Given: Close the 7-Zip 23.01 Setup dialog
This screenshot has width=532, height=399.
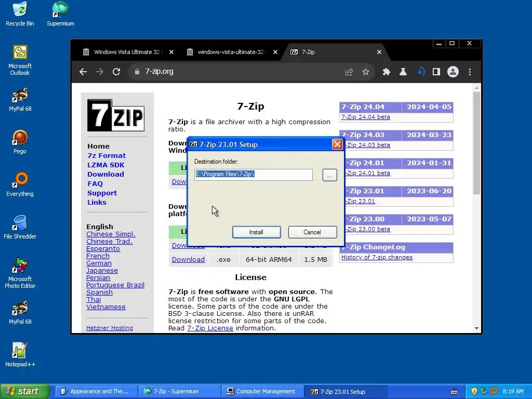Looking at the screenshot, I should pyautogui.click(x=337, y=144).
